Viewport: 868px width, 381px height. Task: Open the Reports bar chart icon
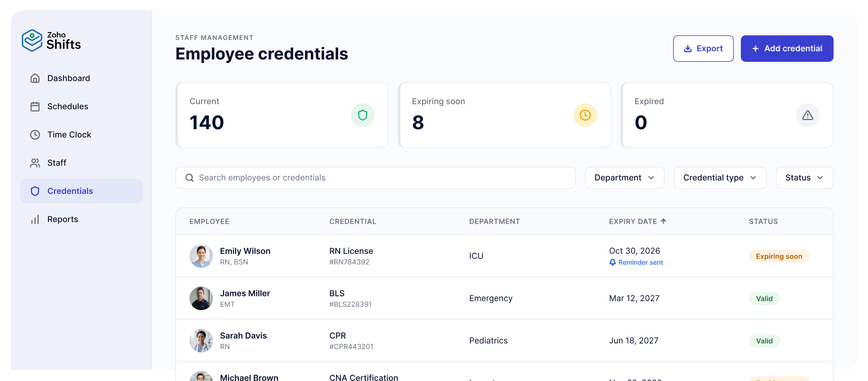[x=35, y=219]
